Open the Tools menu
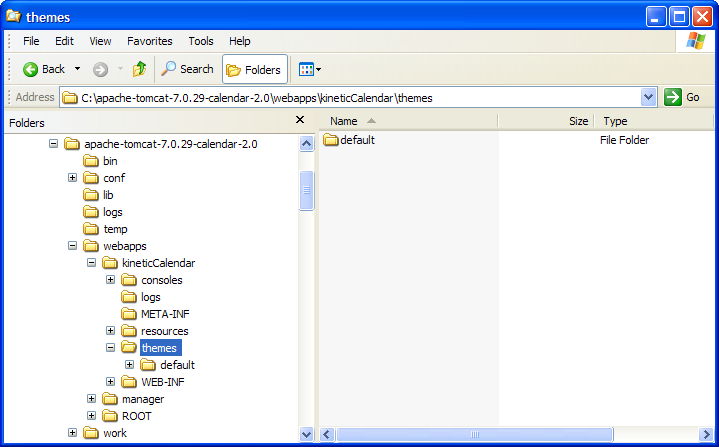719x447 pixels. point(201,41)
